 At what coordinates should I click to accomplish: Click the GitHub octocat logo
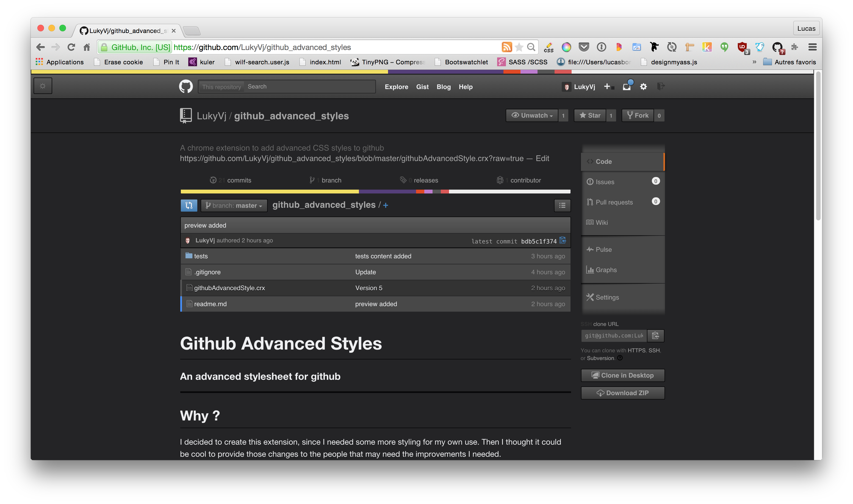pyautogui.click(x=186, y=87)
